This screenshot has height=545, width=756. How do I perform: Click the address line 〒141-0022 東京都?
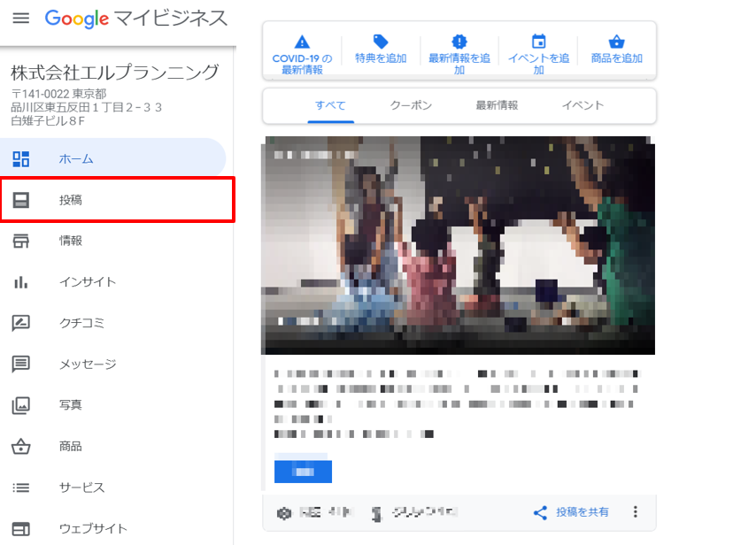pyautogui.click(x=58, y=94)
